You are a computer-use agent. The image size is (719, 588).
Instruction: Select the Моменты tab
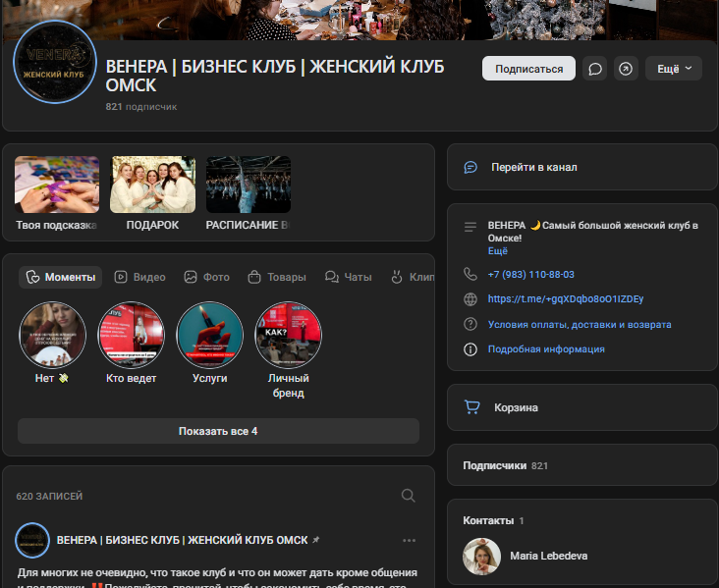(61, 277)
